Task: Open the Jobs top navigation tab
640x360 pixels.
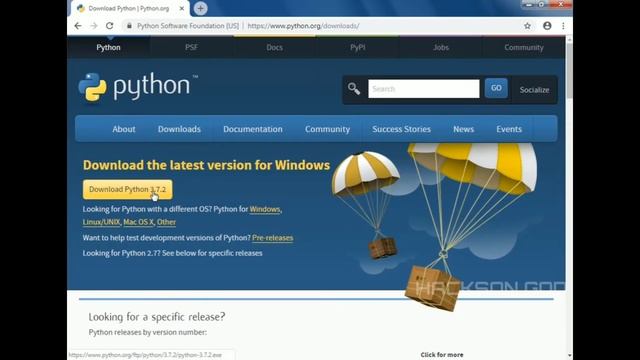Action: tap(441, 47)
